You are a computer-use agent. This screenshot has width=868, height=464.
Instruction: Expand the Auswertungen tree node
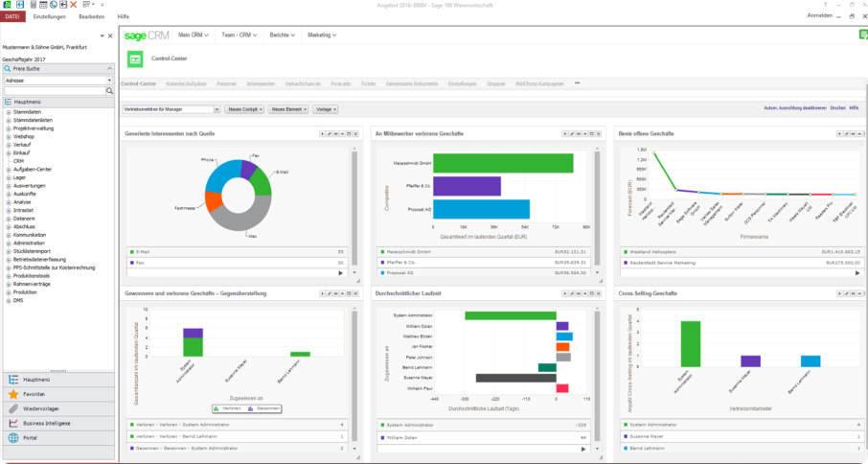9,186
